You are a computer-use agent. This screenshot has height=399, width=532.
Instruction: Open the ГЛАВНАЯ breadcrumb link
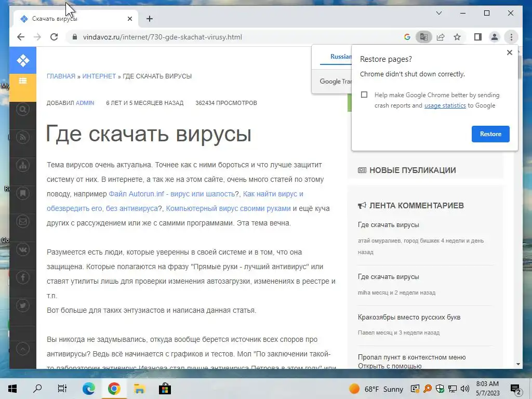(61, 76)
